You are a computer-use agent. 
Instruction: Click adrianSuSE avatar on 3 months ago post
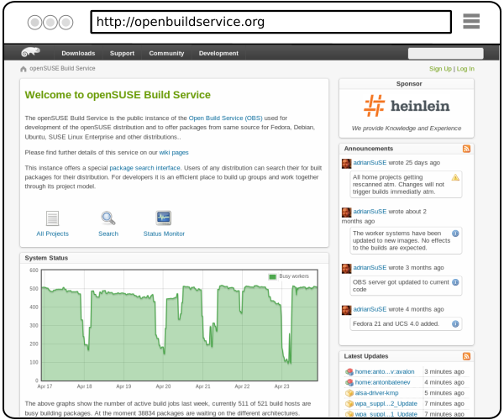click(346, 268)
